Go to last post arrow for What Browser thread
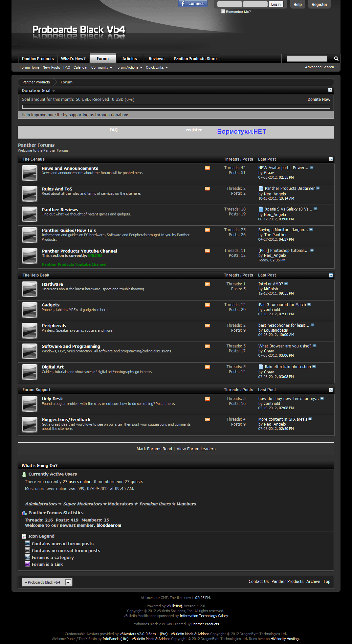352x644 pixels. 315,346
